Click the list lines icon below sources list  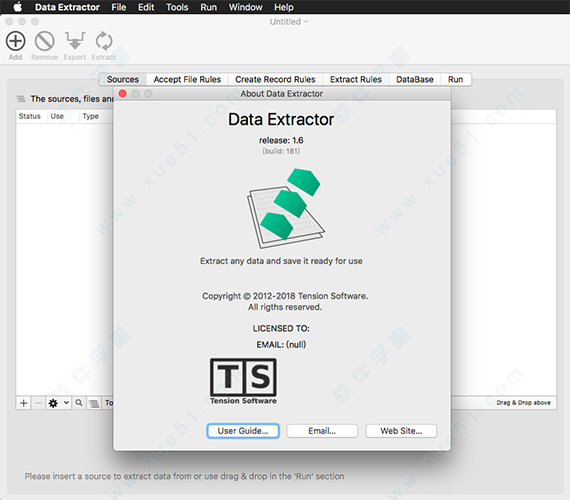click(94, 403)
